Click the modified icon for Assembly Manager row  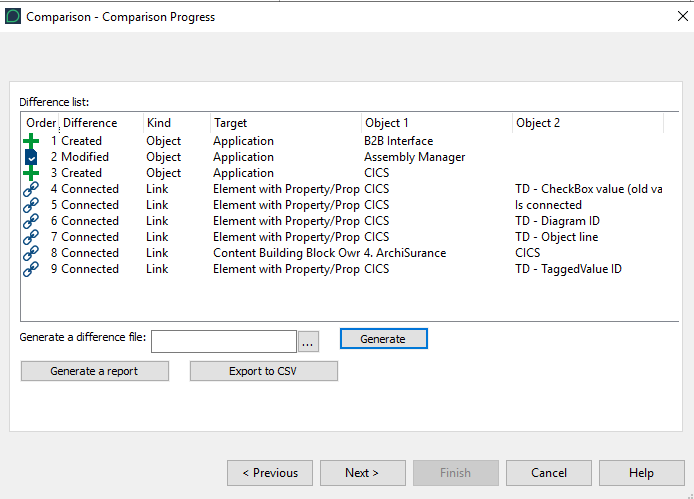31,157
